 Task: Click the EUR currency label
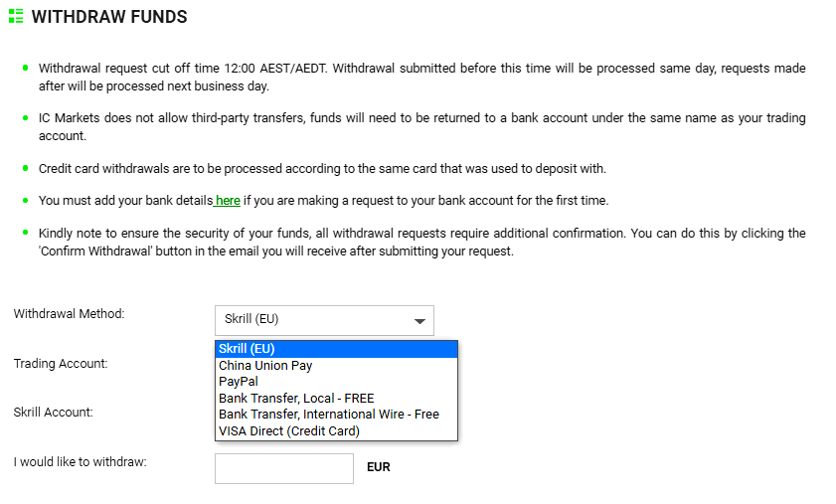click(379, 467)
